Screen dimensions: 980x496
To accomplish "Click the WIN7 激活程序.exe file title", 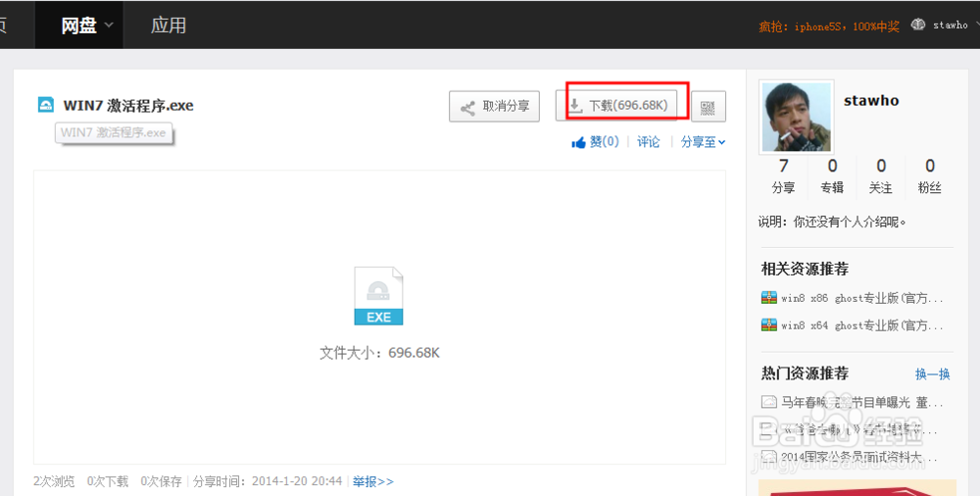I will [128, 105].
